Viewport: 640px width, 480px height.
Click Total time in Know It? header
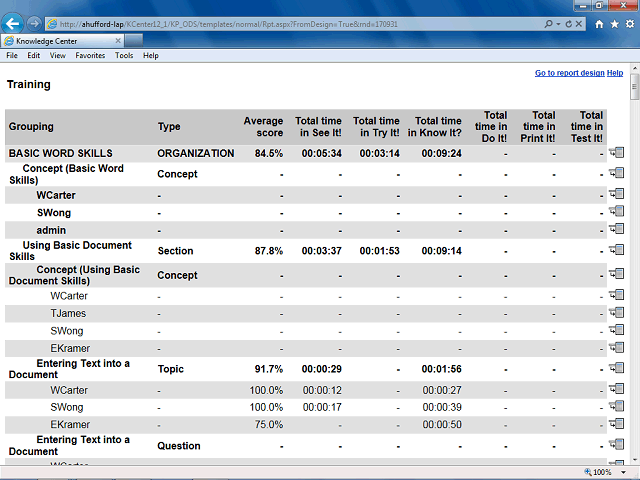435,127
